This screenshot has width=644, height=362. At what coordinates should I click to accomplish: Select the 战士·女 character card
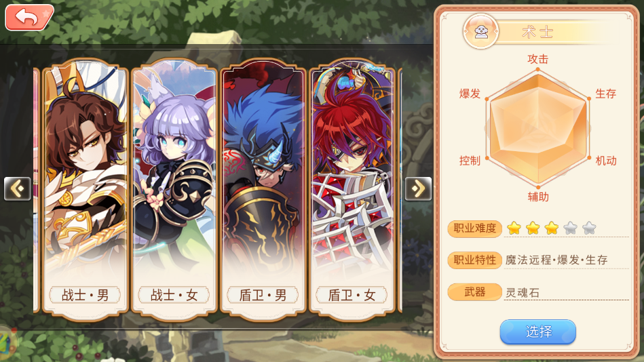pos(174,190)
